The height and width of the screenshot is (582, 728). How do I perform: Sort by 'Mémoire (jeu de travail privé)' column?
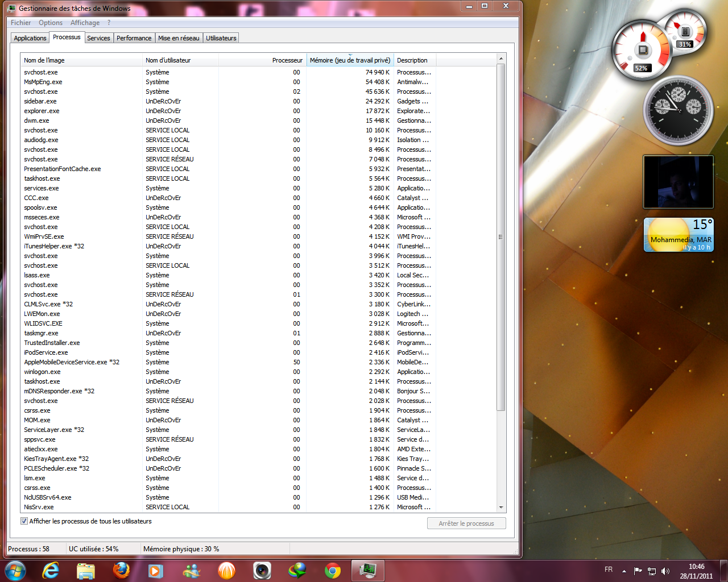(x=350, y=60)
